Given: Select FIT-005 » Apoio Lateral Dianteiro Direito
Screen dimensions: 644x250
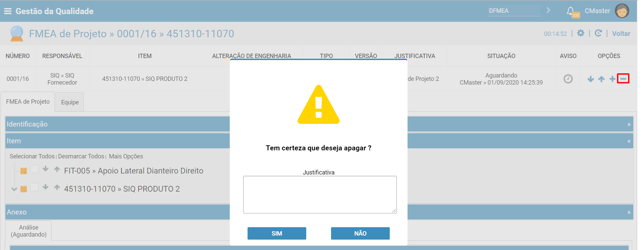Looking at the screenshot, I should coord(133,171).
